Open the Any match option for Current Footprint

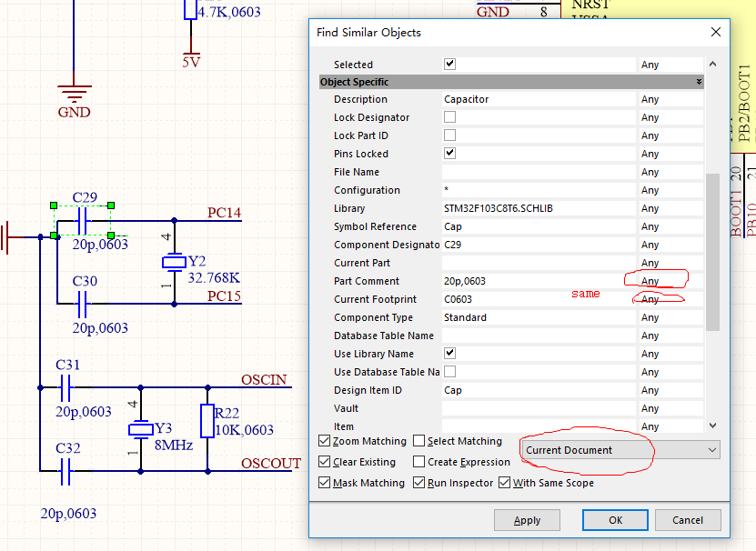(x=671, y=299)
